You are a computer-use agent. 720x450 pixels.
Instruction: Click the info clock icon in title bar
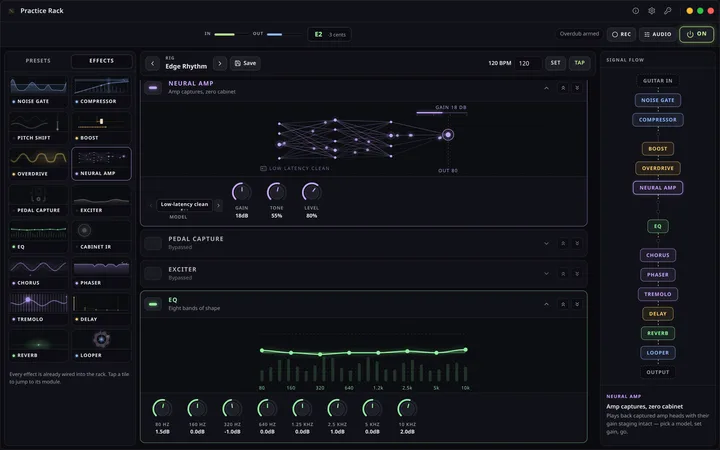click(x=636, y=11)
